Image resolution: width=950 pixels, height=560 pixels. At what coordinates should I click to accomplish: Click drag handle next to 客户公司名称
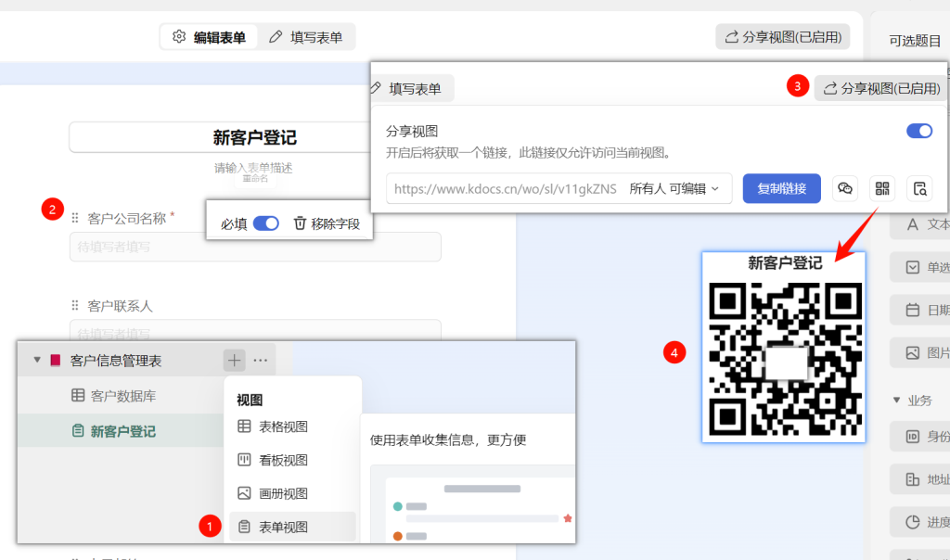75,218
